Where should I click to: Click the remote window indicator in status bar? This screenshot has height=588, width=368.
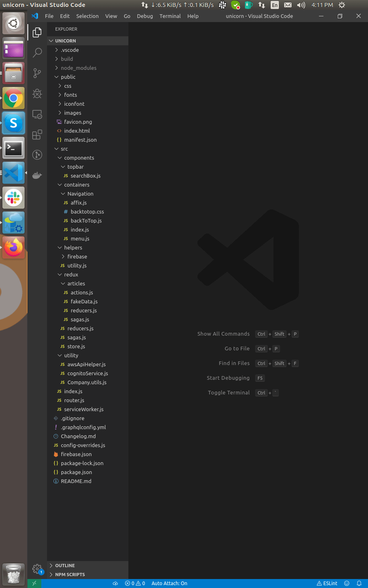34,584
